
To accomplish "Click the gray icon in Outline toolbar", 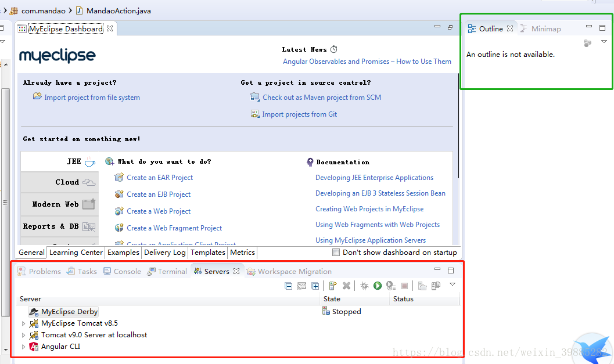I will click(587, 43).
